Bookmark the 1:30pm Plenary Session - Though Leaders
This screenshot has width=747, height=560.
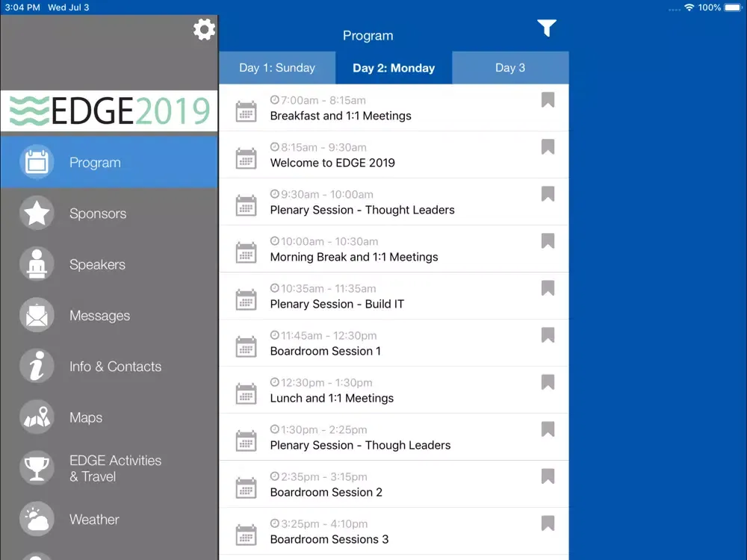[x=548, y=429]
